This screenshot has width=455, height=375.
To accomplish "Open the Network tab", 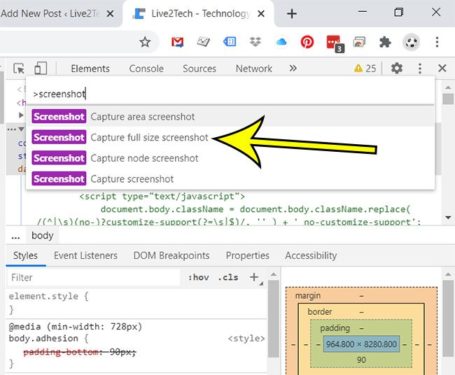I will point(254,68).
